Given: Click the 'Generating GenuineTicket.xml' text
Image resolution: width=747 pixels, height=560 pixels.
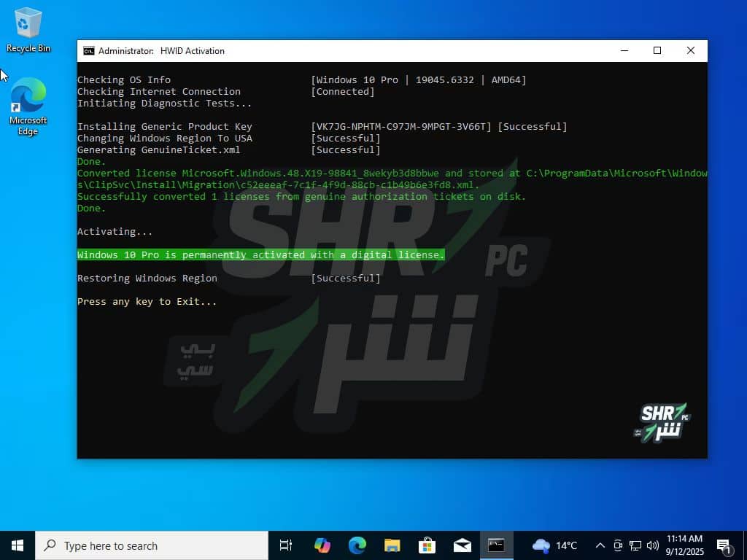Looking at the screenshot, I should 158,150.
